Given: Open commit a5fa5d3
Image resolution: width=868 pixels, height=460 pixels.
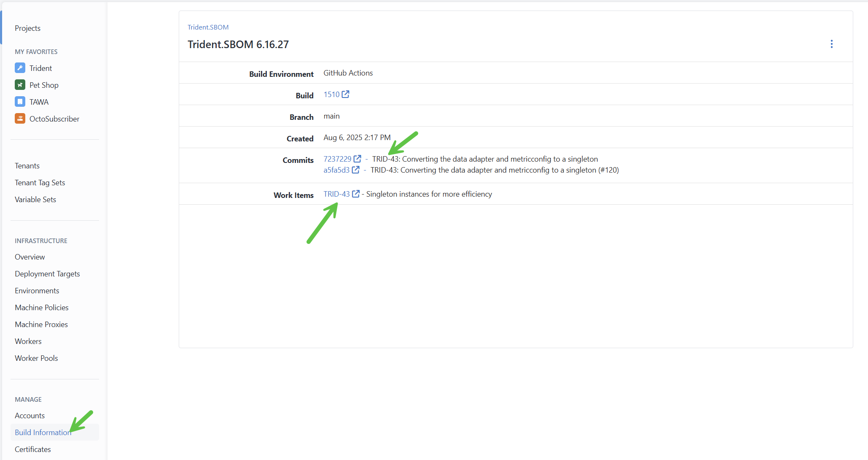Looking at the screenshot, I should (336, 170).
